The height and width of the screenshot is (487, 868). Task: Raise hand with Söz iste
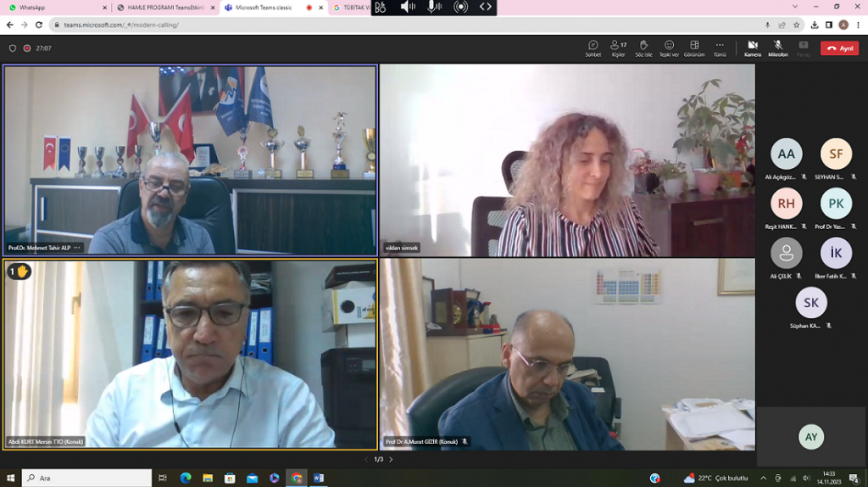[x=643, y=48]
